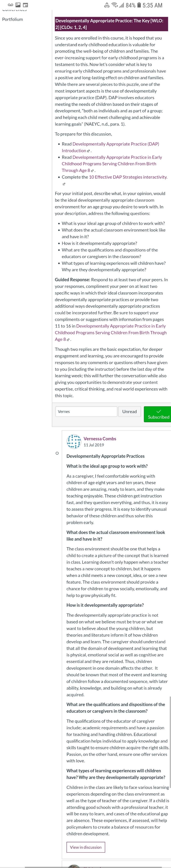Image resolution: width=171 pixels, height=868 pixels.
Task: Click Vernessa Combs avatar thumbnail
Action: point(74,441)
